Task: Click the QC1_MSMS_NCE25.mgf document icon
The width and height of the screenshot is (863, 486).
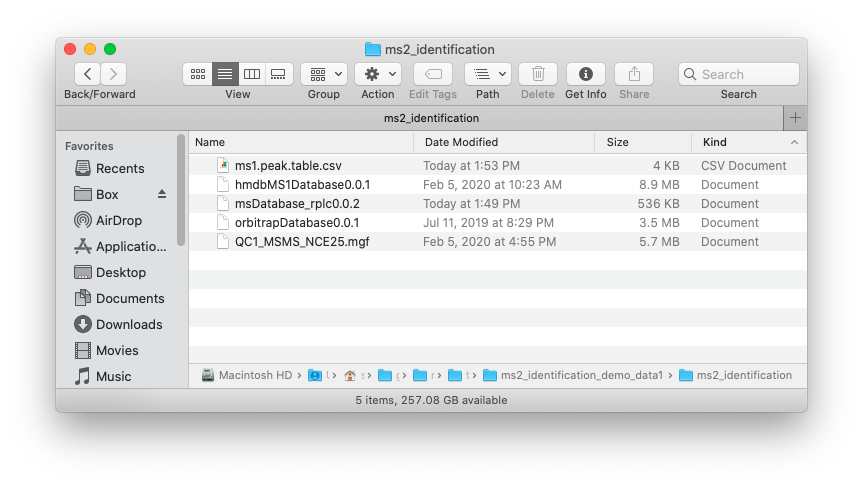Action: click(223, 242)
